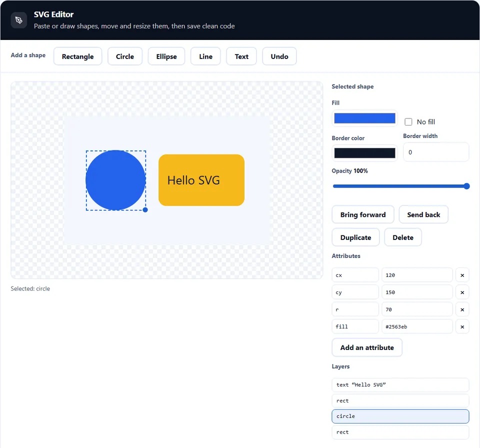Edit the cx attribute name field
This screenshot has width=480, height=448.
355,275
